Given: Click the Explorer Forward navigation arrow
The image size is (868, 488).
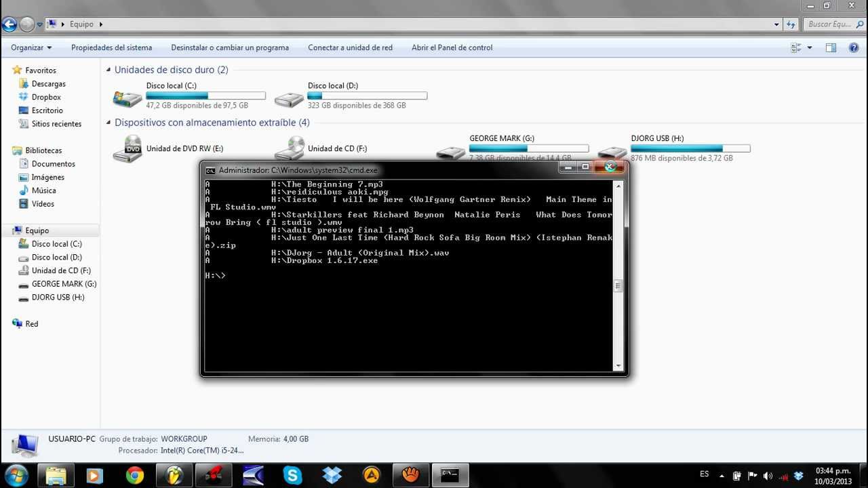Looking at the screenshot, I should point(27,24).
